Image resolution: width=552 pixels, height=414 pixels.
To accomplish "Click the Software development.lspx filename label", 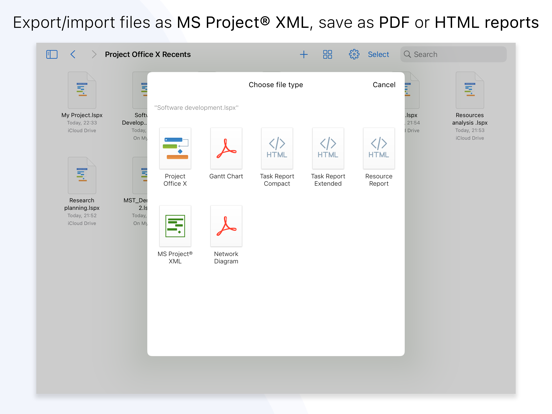I will click(x=196, y=108).
